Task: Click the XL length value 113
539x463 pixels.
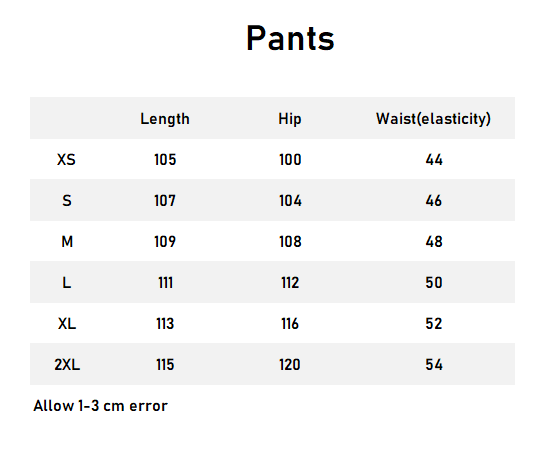Action: pos(165,323)
